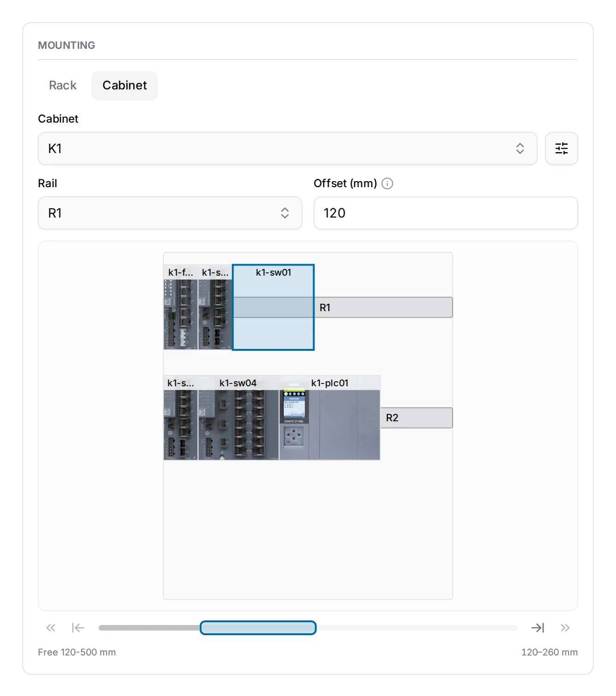Jump to the first position double-chevron left

pyautogui.click(x=51, y=628)
